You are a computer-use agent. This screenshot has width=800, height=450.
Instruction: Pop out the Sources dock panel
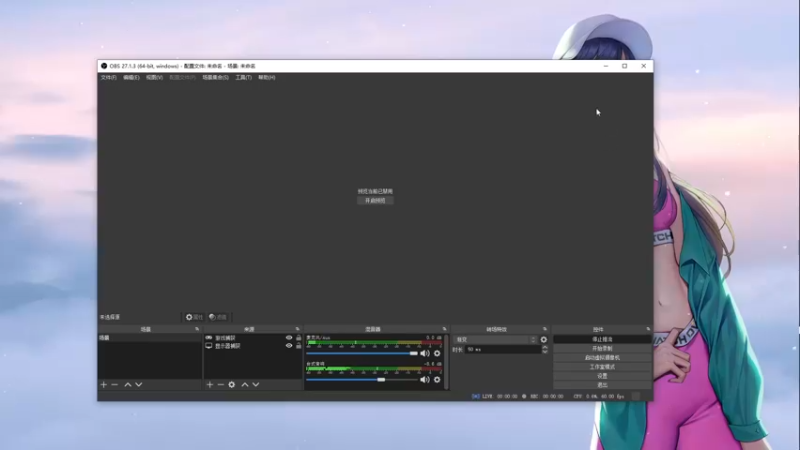coord(297,329)
